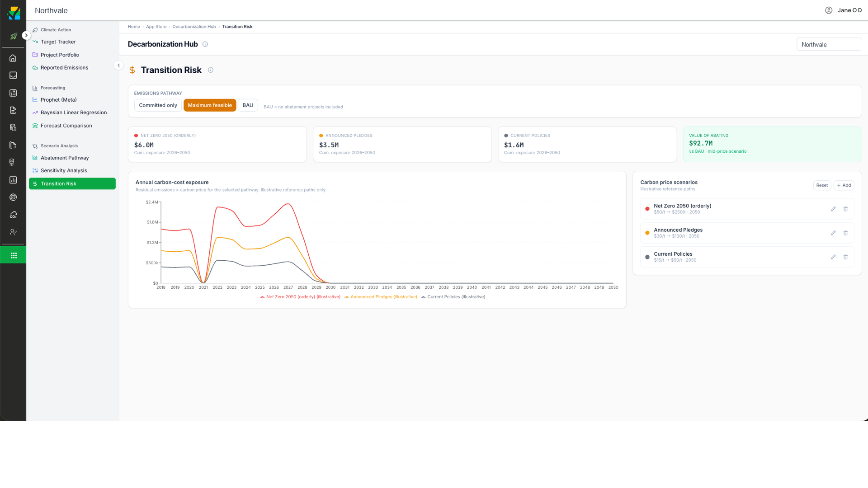Expand the dark sidebar with the arrow button
The image size is (868, 488).
tap(26, 35)
